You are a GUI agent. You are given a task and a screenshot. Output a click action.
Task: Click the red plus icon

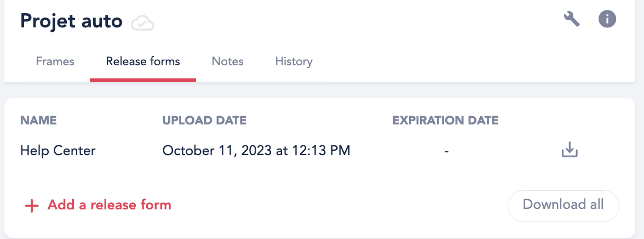(x=32, y=206)
